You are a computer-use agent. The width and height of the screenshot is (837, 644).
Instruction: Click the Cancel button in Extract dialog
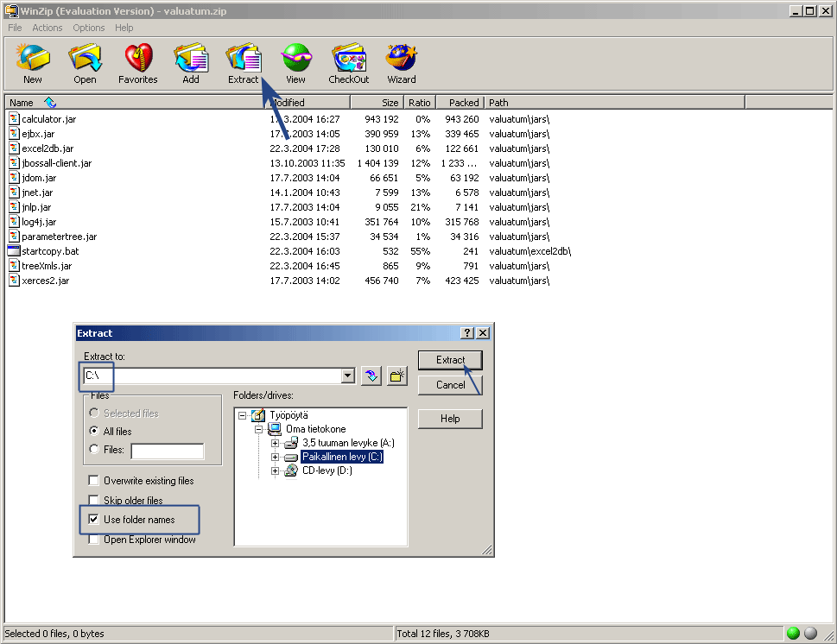(x=450, y=385)
